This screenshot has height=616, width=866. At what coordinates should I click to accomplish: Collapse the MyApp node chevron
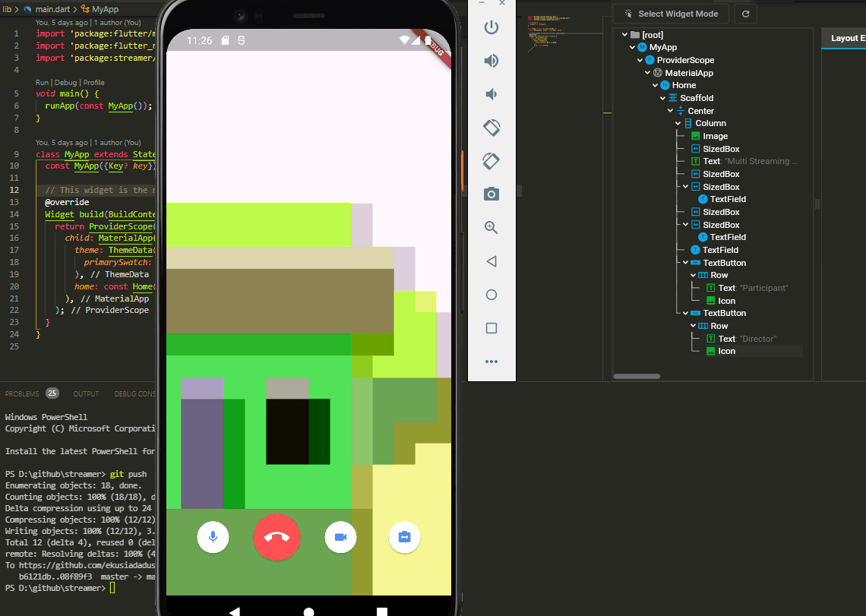632,47
